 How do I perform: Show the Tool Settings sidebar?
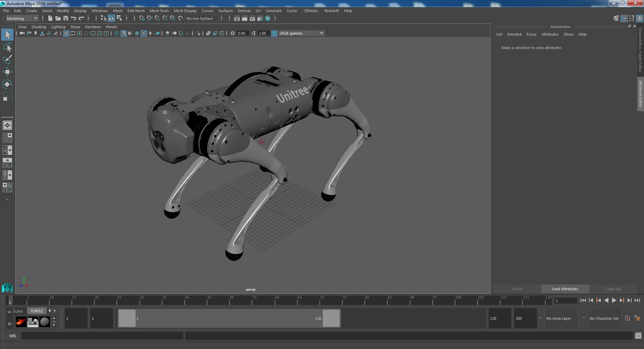(632, 18)
